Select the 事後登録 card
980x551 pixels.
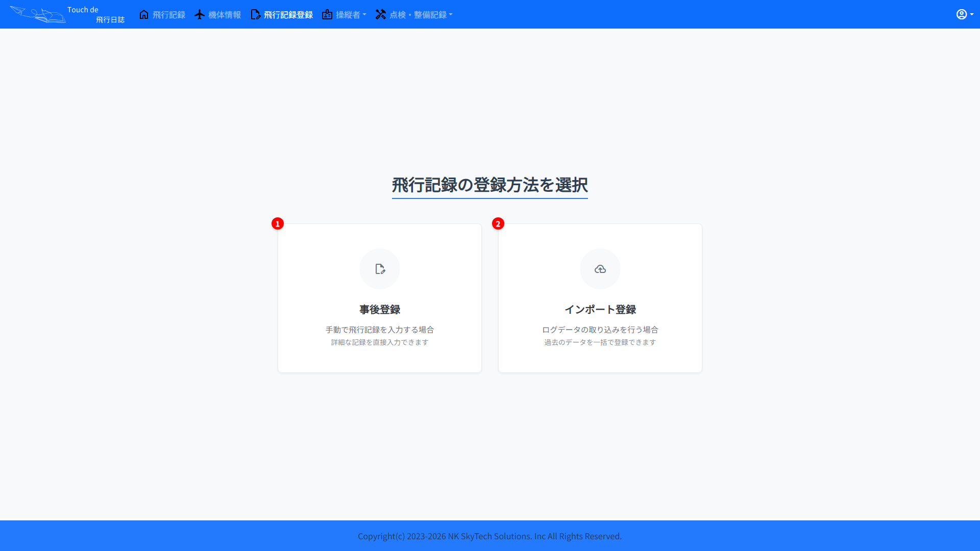click(x=380, y=297)
